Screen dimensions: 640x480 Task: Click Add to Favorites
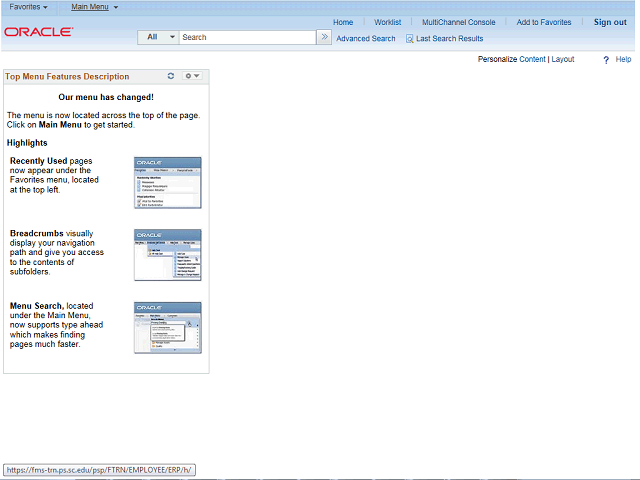coord(544,22)
